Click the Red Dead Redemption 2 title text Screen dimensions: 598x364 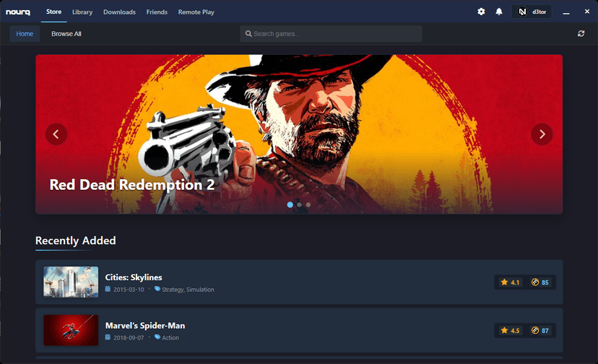point(132,185)
